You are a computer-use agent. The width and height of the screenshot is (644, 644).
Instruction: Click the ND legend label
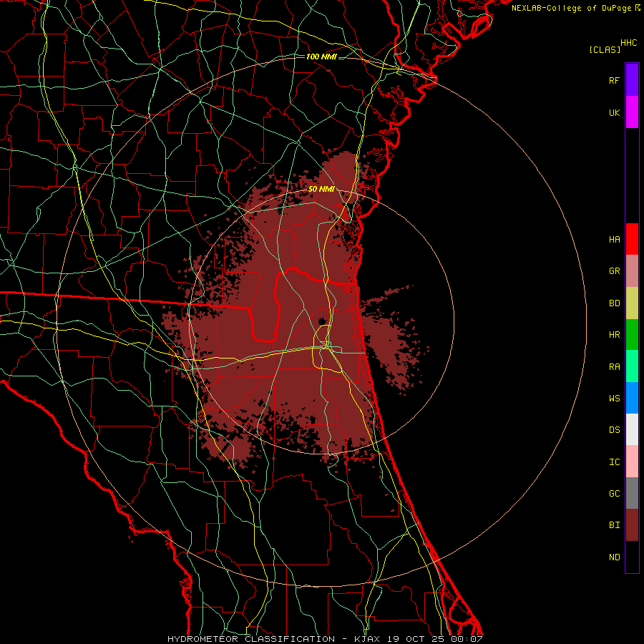click(x=614, y=557)
